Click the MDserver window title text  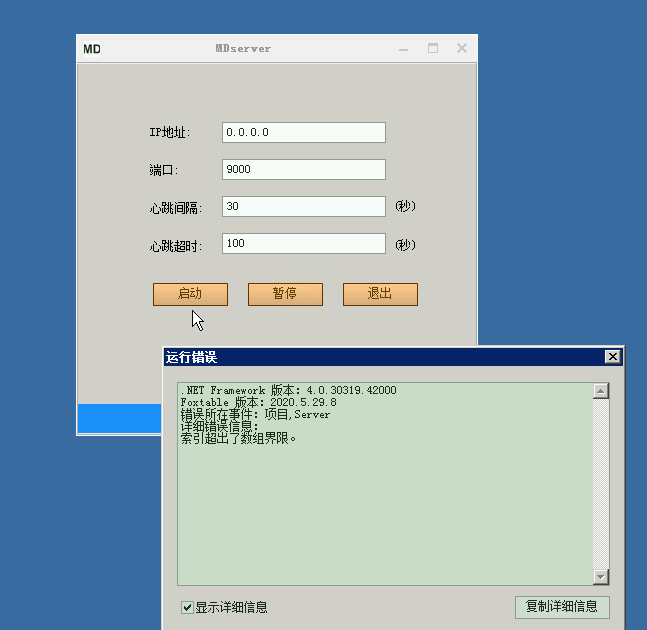(x=243, y=49)
